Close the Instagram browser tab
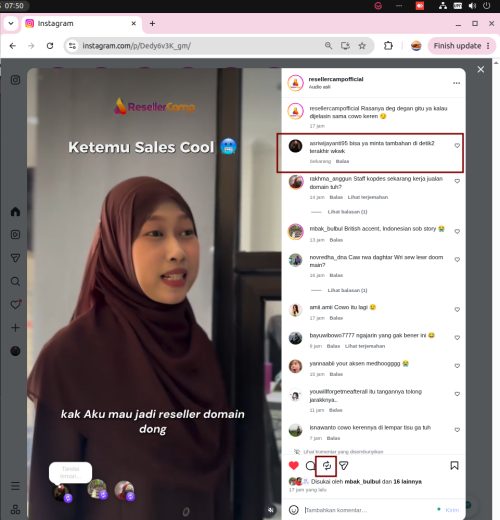This screenshot has width=500, height=520. (134, 23)
